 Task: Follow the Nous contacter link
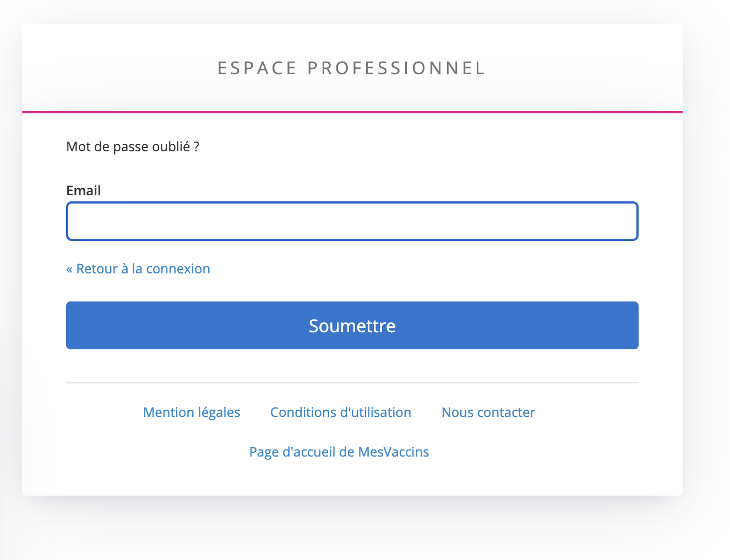488,413
